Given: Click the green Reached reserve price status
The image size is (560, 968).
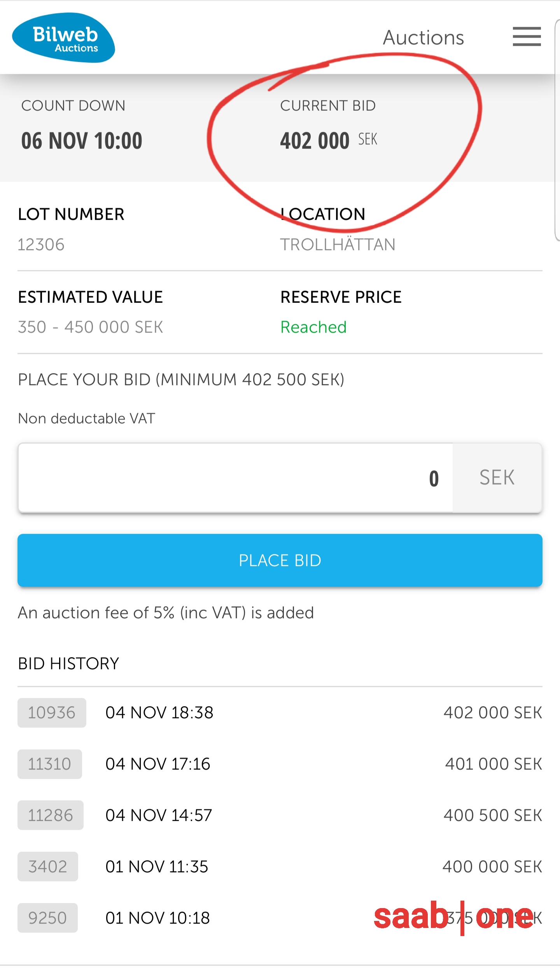Looking at the screenshot, I should tap(313, 327).
